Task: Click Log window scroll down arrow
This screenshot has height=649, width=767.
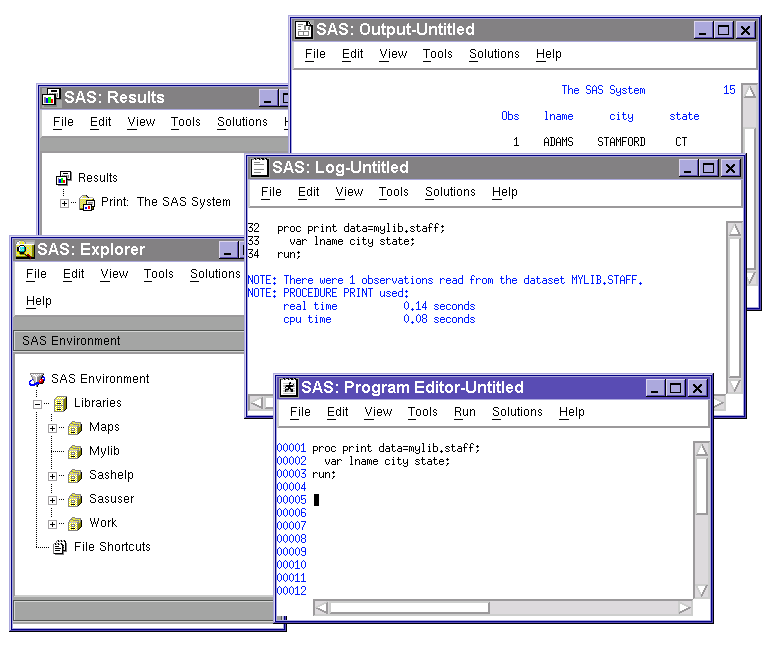Action: tap(734, 386)
